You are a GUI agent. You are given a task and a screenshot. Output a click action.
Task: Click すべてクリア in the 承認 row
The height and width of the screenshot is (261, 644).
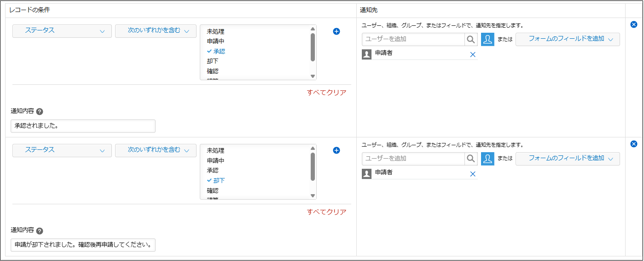[326, 92]
